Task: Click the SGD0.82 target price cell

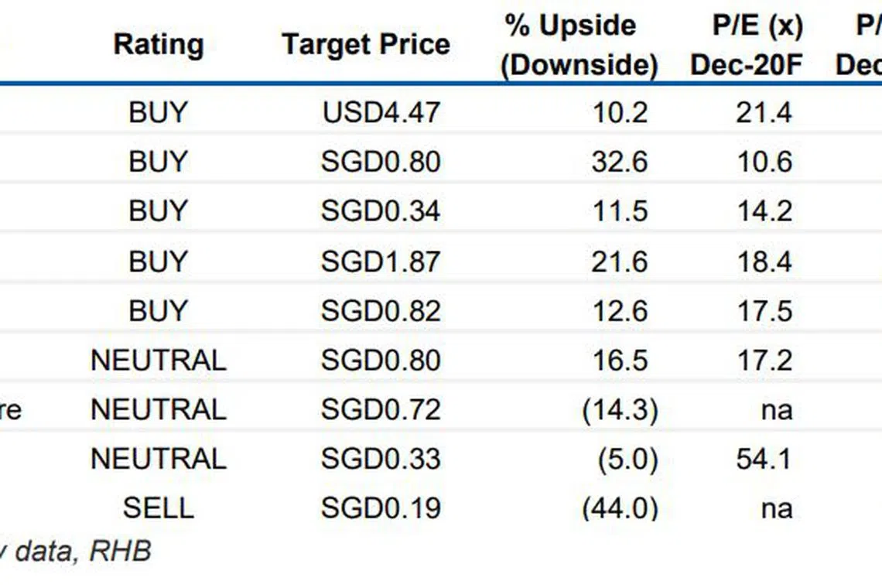Action: (381, 311)
